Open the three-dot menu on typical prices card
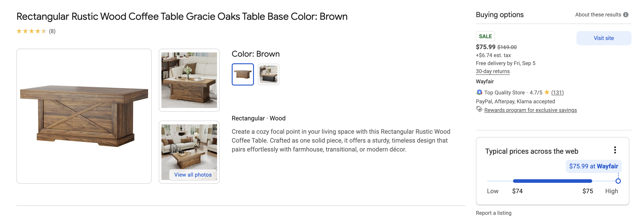The image size is (644, 219). click(x=615, y=150)
